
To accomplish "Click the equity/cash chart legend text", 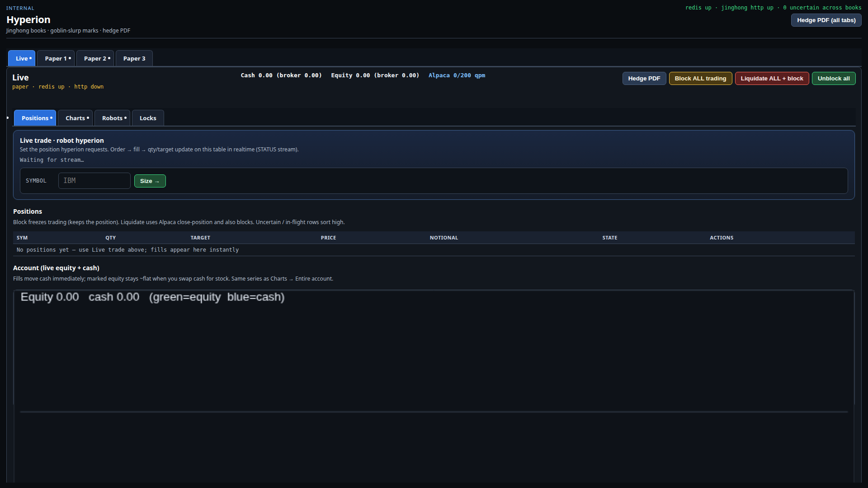I will [x=152, y=297].
